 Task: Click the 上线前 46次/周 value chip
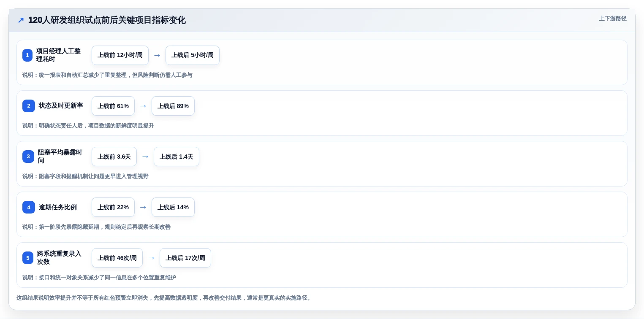click(x=117, y=258)
